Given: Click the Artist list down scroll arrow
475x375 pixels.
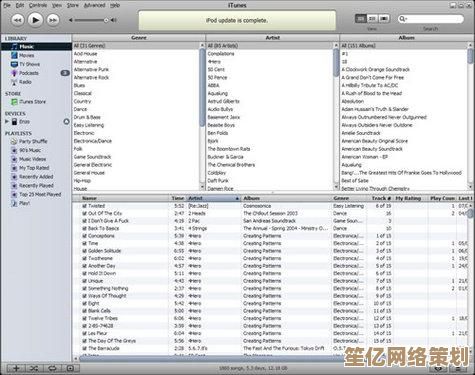Looking at the screenshot, I should [336, 187].
